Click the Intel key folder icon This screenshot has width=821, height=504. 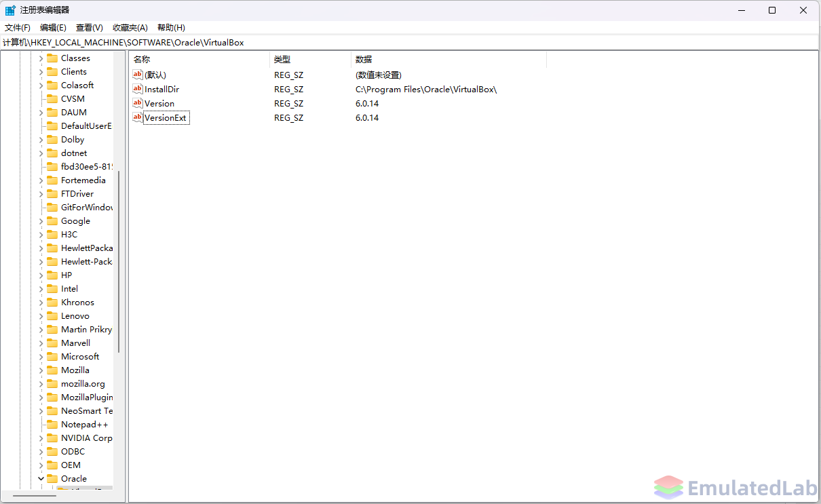[x=52, y=289]
